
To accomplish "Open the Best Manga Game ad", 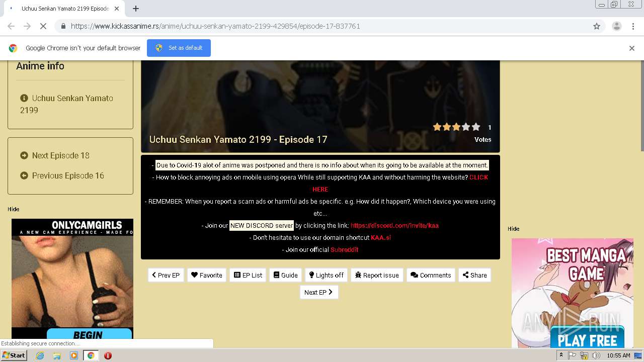I will pos(573,293).
